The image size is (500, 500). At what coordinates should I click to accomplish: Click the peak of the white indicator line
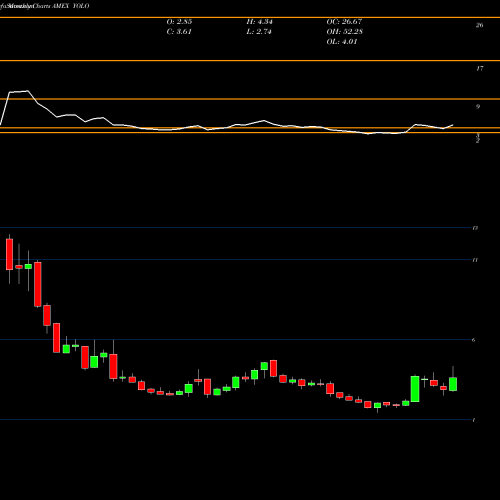[27, 91]
